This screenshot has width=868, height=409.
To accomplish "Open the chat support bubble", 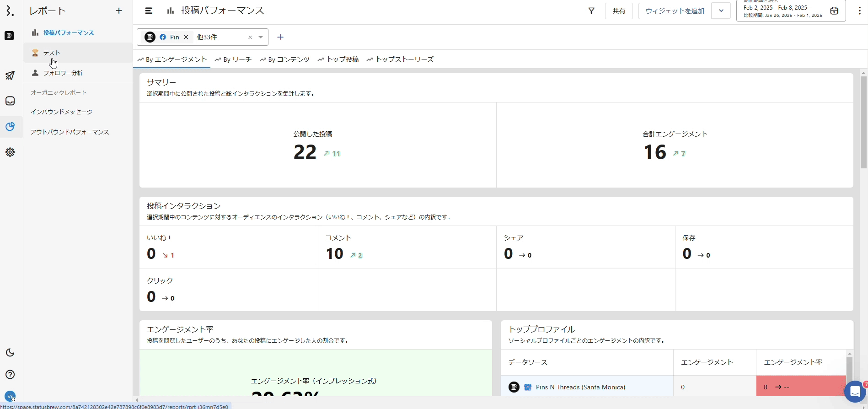I will coord(854,392).
